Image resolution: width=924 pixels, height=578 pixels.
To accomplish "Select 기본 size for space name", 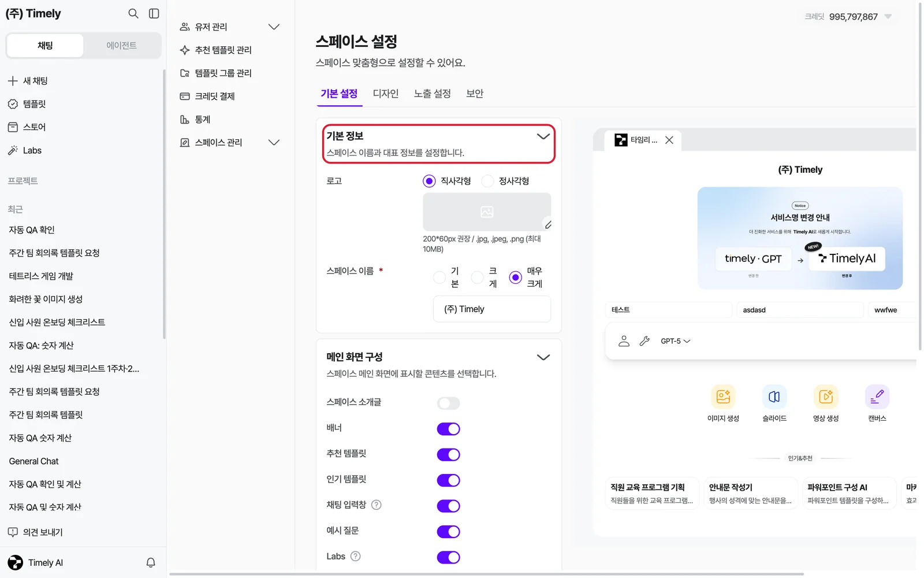I will (x=439, y=277).
